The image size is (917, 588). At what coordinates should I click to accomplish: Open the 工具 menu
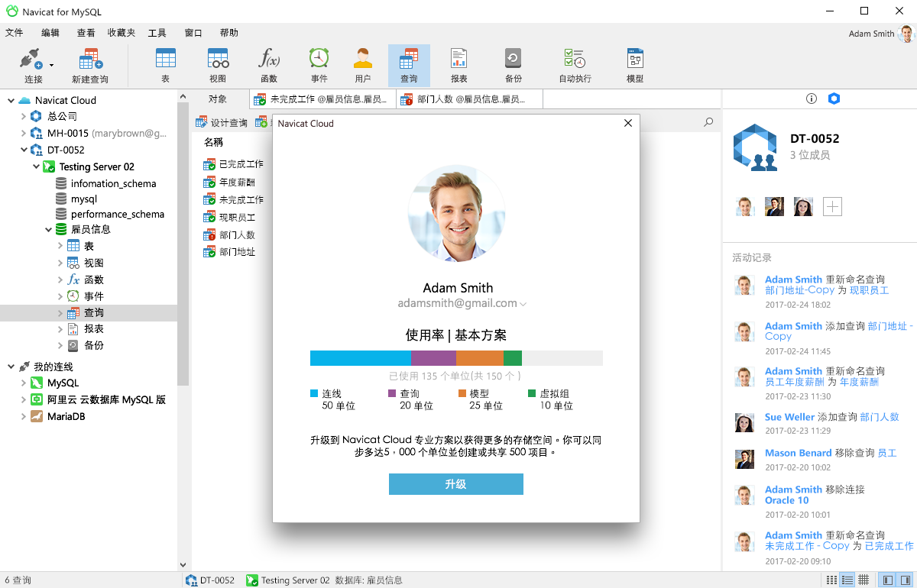pyautogui.click(x=157, y=33)
